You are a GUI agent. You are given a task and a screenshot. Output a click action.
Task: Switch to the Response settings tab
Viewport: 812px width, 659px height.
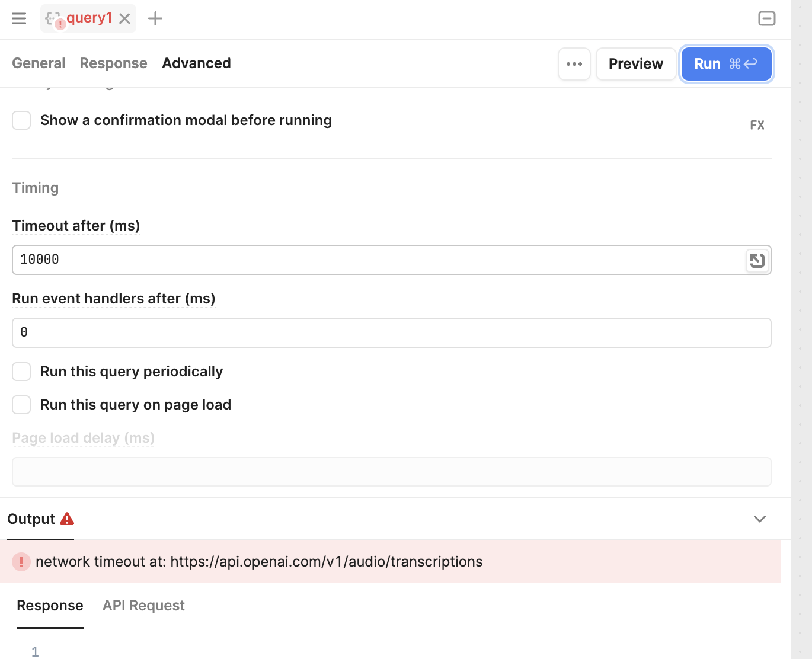pos(113,63)
